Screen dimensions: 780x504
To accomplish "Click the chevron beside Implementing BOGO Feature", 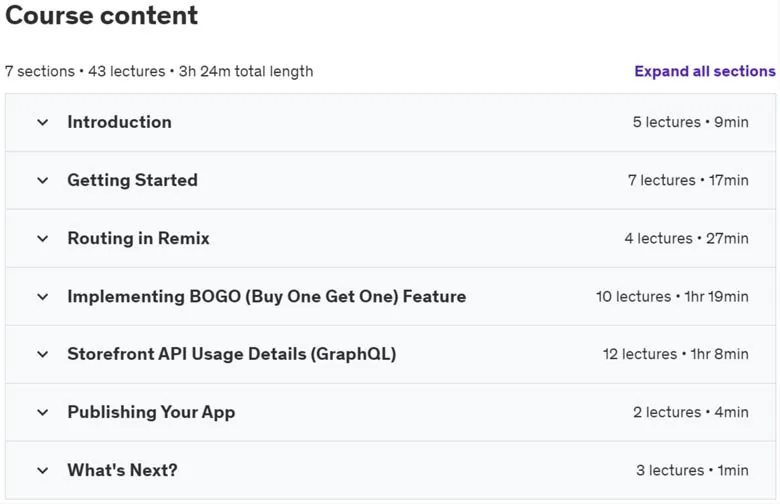I will click(43, 297).
